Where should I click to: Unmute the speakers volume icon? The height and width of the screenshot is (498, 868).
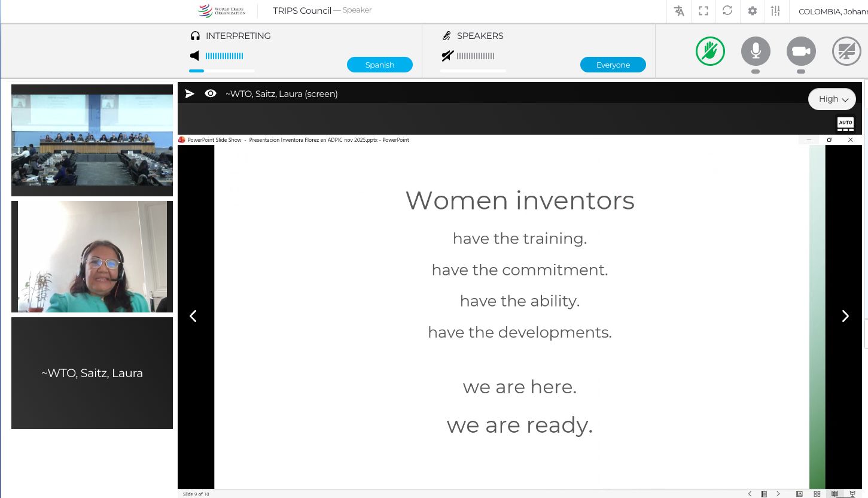pos(447,56)
